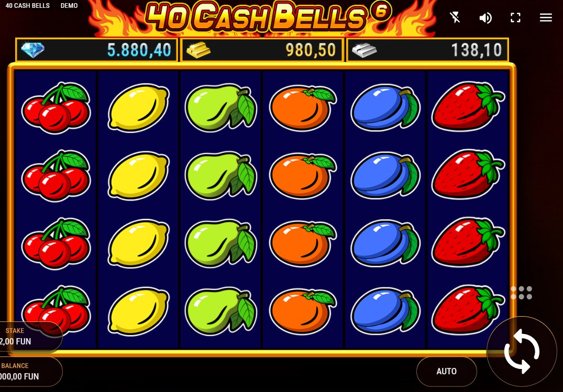Click the 40 Cash Bells title logo
This screenshot has width=563, height=392.
tap(268, 16)
